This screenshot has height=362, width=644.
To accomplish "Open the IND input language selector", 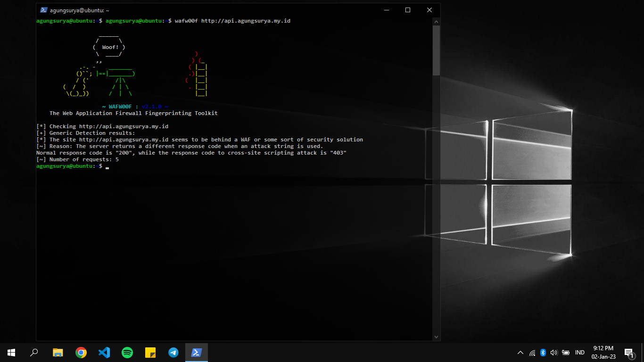I will tap(580, 353).
